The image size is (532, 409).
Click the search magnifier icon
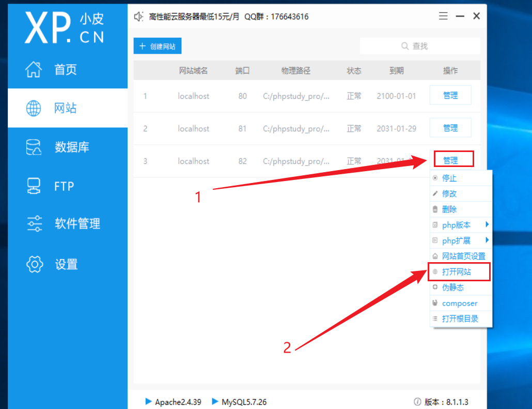(x=405, y=46)
